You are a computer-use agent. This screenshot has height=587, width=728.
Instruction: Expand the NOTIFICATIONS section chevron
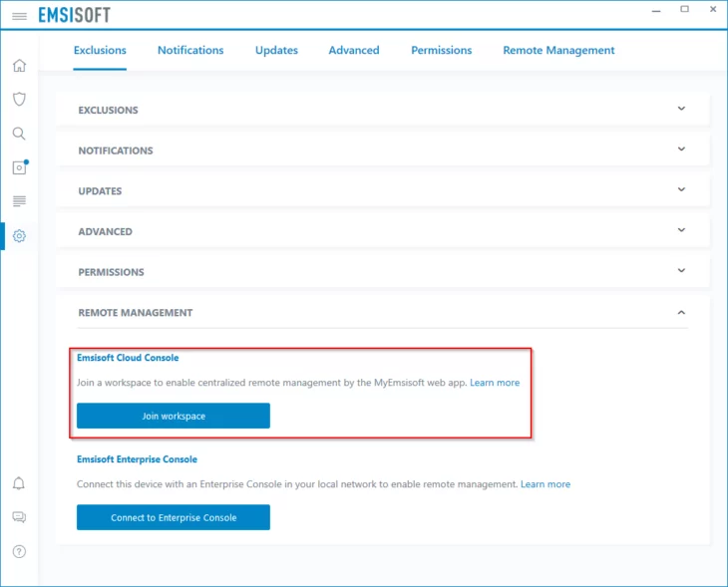(681, 148)
